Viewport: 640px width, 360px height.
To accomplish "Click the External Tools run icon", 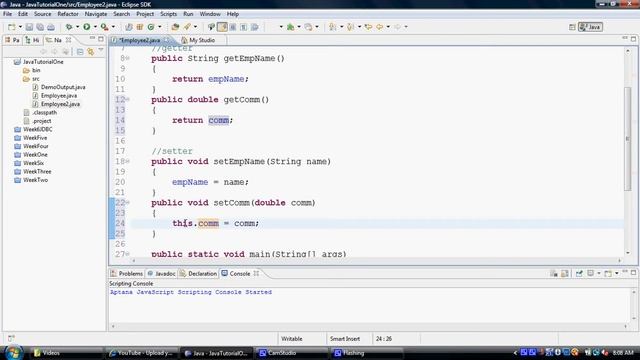I will [x=104, y=27].
